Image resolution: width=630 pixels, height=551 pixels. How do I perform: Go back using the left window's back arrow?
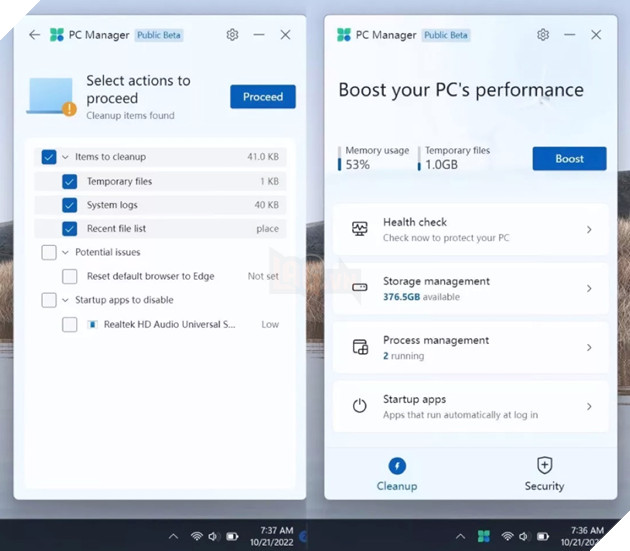pyautogui.click(x=35, y=35)
